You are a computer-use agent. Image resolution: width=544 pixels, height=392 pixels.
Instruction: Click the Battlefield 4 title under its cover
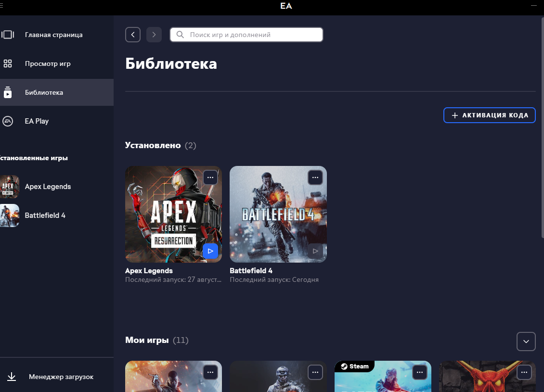coord(251,271)
